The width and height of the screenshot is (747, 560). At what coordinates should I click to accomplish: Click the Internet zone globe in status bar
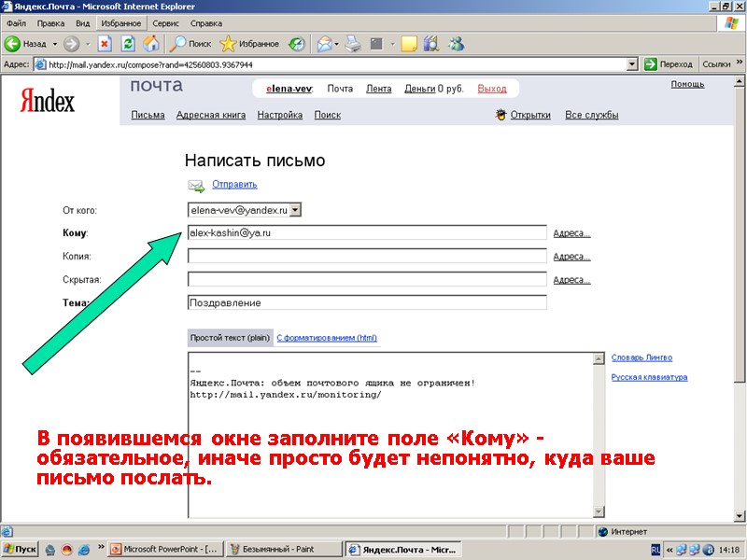603,531
